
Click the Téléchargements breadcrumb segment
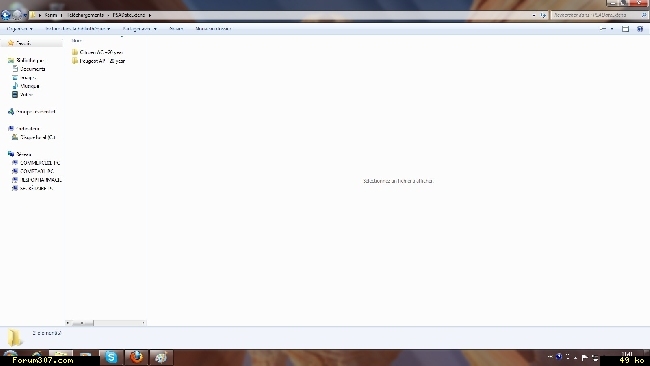[85, 15]
